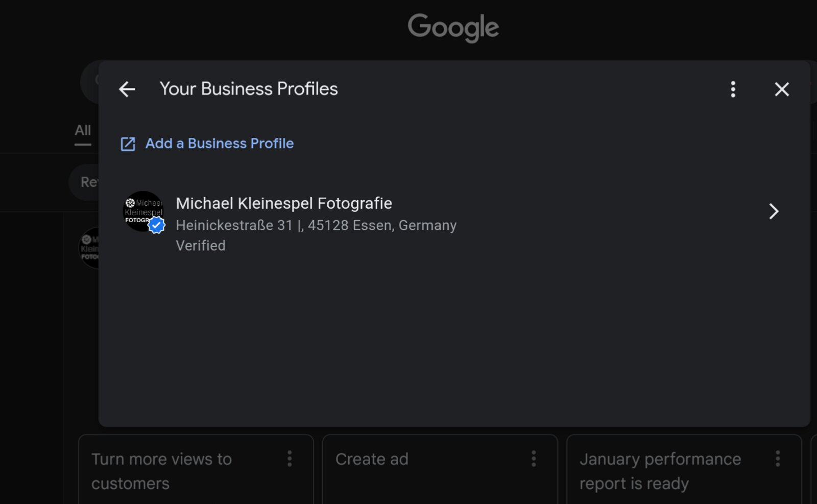This screenshot has height=504, width=817.
Task: Click the Michael Kleinespel Fotografie logo thumbnail
Action: click(143, 211)
